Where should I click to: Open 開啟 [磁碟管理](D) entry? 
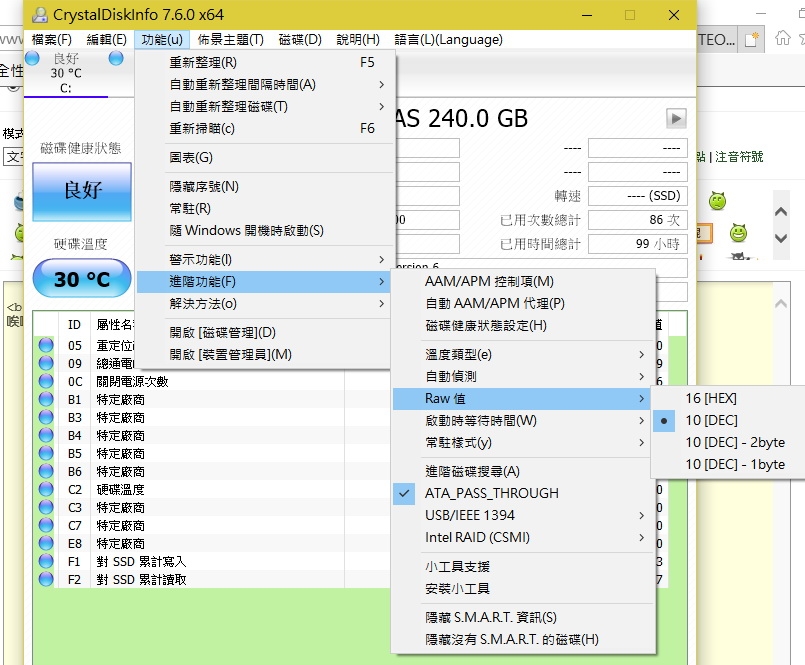[x=265, y=333]
